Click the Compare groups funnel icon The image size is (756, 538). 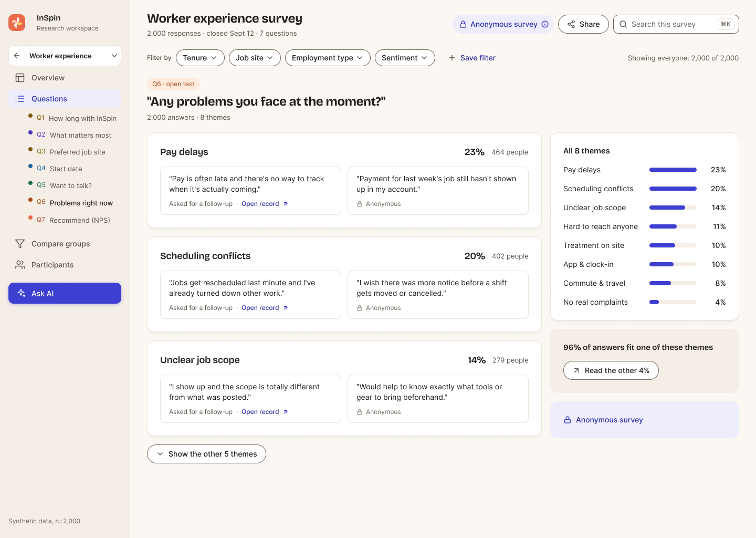20,244
